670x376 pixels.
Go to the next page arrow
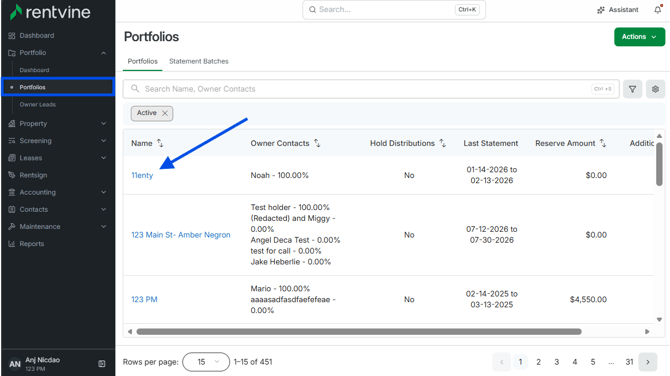click(x=648, y=362)
